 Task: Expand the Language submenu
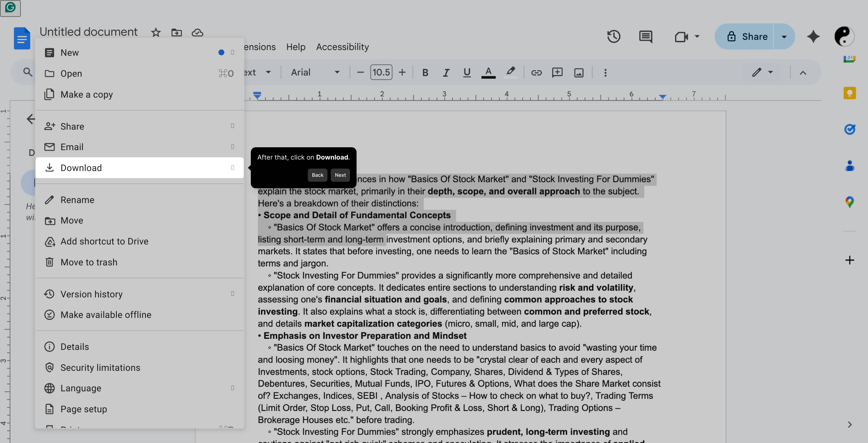coord(139,388)
